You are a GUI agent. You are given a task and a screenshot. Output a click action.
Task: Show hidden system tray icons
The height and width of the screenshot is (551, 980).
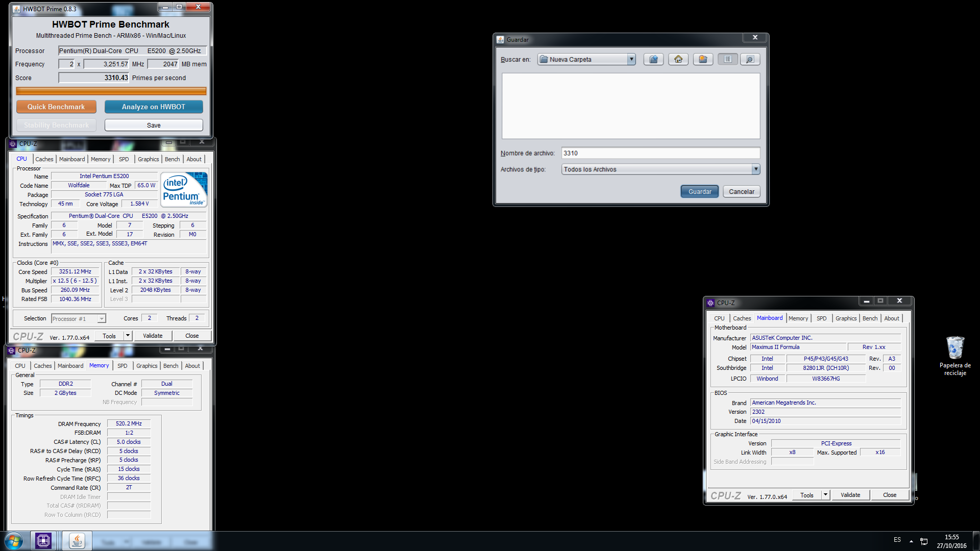pos(911,541)
